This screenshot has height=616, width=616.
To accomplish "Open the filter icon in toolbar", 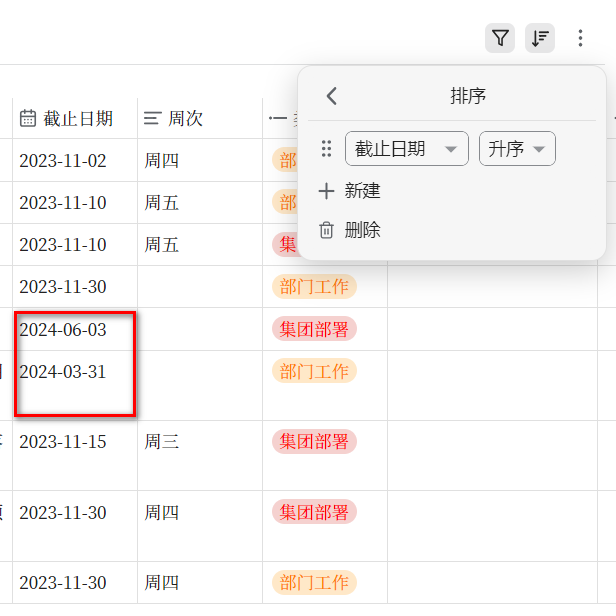I will point(500,38).
